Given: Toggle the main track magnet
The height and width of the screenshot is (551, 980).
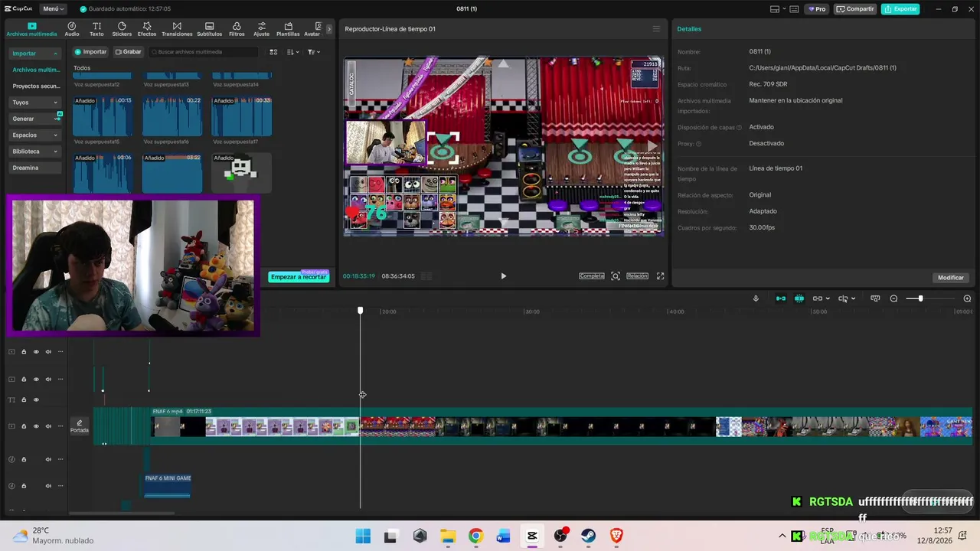Looking at the screenshot, I should (781, 298).
